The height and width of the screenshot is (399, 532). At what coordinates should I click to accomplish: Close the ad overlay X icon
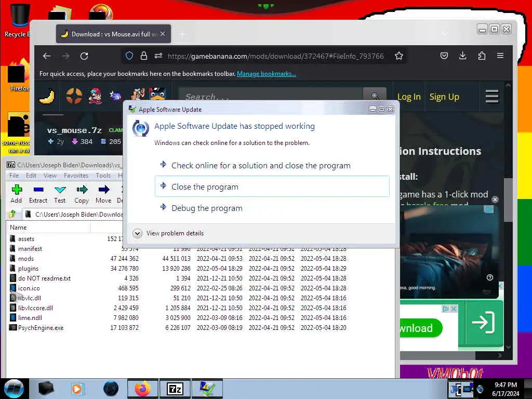pyautogui.click(x=495, y=199)
